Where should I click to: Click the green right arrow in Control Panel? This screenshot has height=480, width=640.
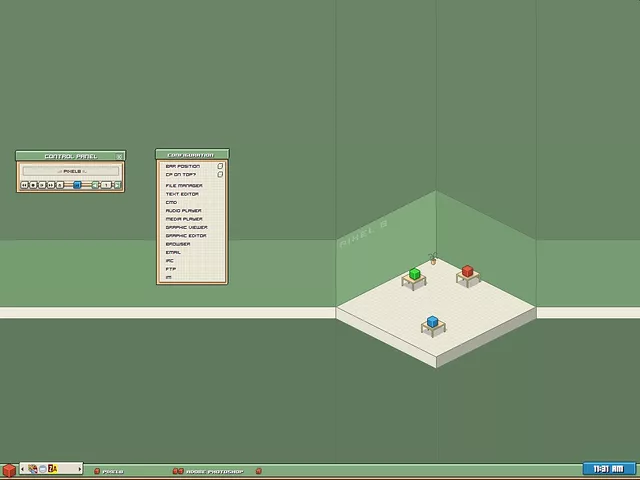pyautogui.click(x=117, y=185)
